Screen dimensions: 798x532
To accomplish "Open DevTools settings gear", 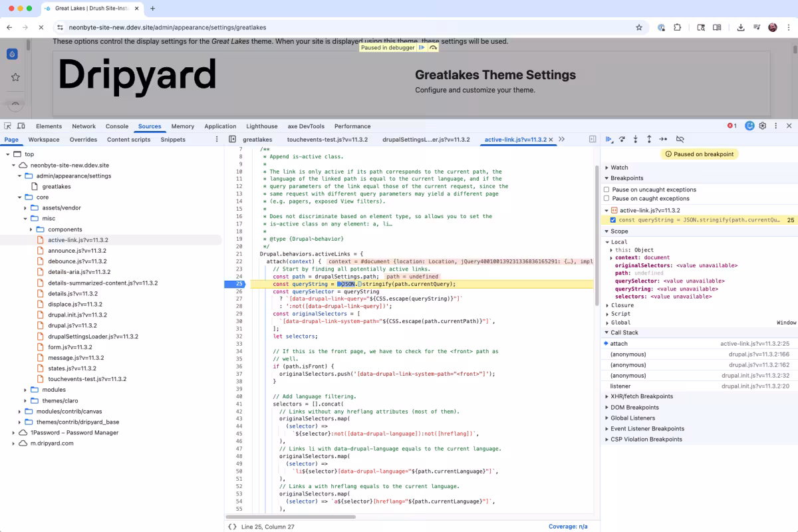I will tap(762, 126).
